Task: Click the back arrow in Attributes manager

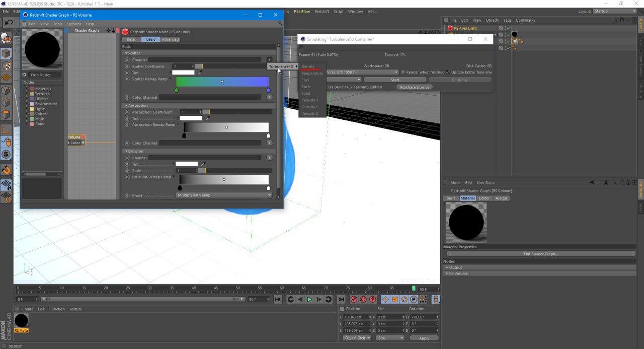Action: [x=593, y=183]
